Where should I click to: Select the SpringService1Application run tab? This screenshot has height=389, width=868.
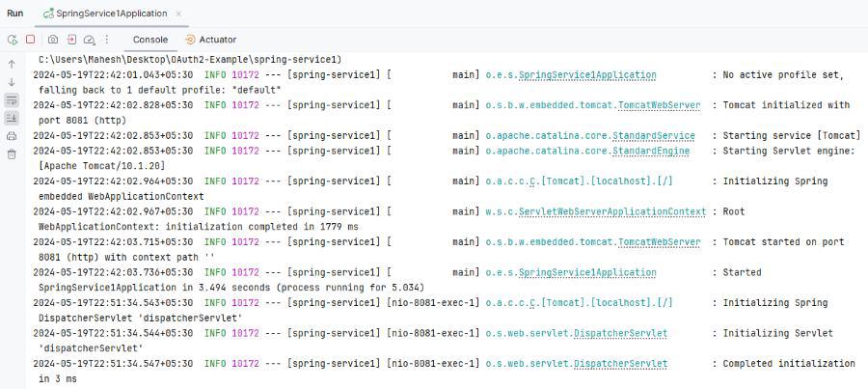(111, 14)
